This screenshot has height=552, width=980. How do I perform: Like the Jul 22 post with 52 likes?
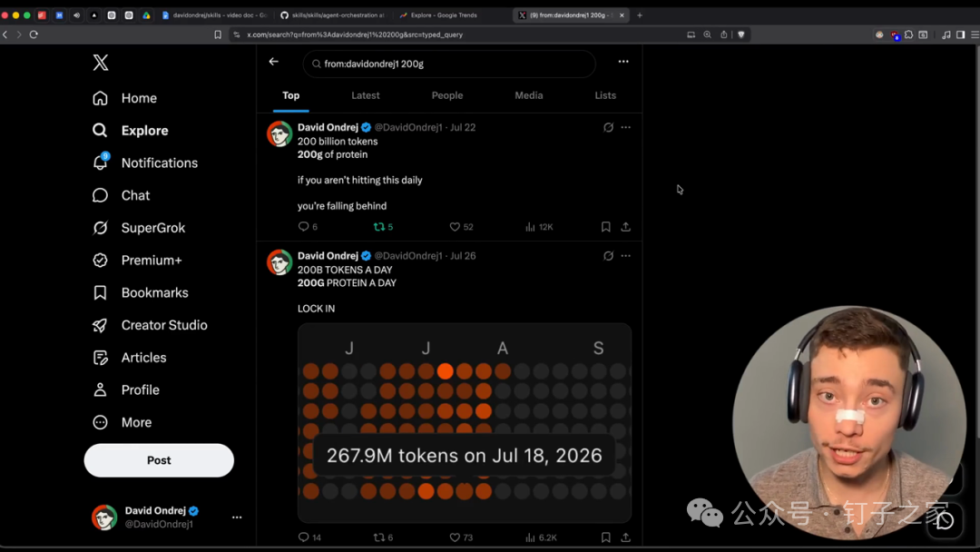pos(461,227)
